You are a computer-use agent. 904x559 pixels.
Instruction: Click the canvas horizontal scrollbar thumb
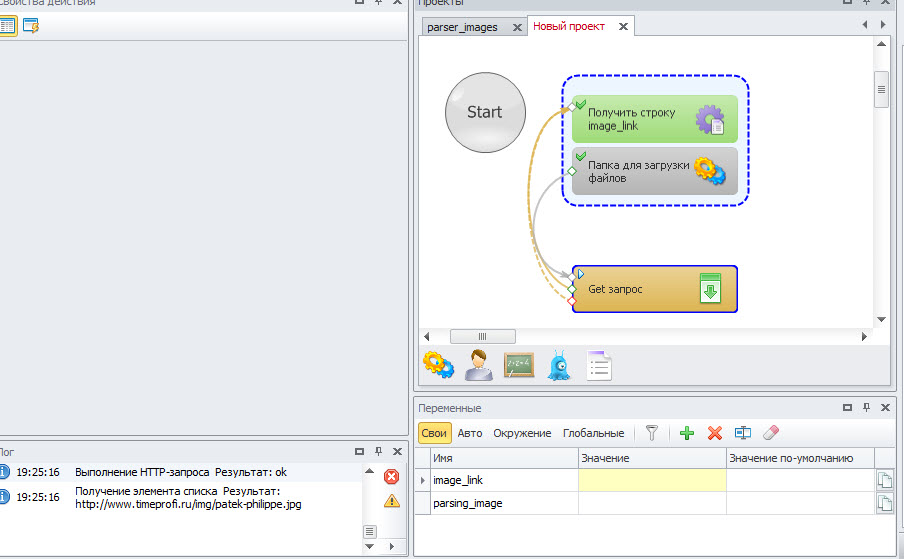click(482, 337)
